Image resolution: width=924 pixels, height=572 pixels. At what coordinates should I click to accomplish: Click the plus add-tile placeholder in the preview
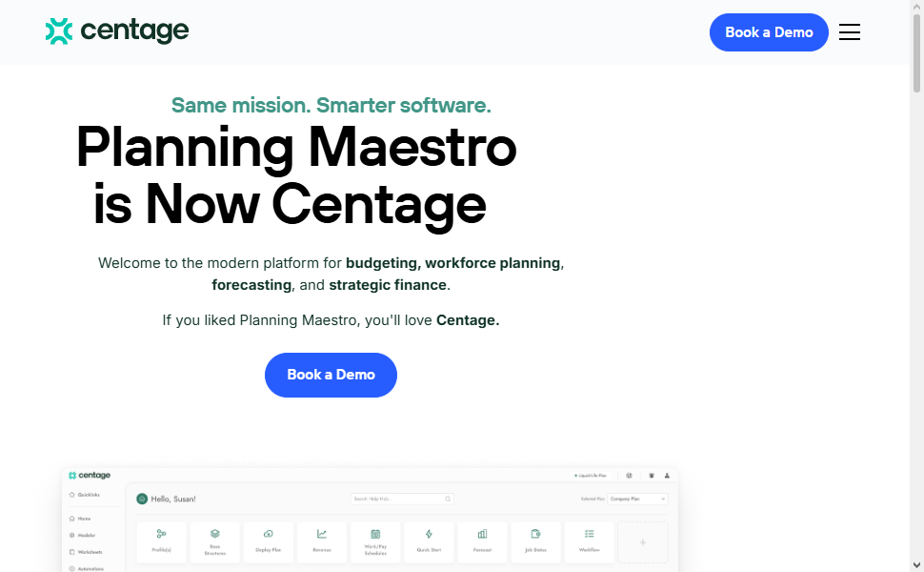point(643,541)
